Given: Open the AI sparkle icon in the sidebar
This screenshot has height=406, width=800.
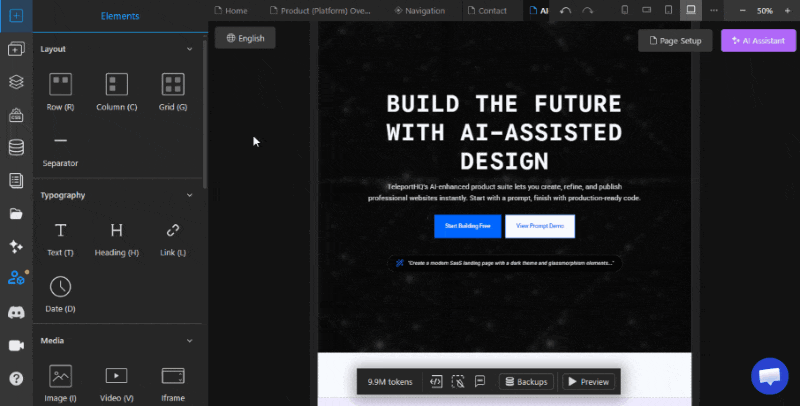Looking at the screenshot, I should [16, 246].
